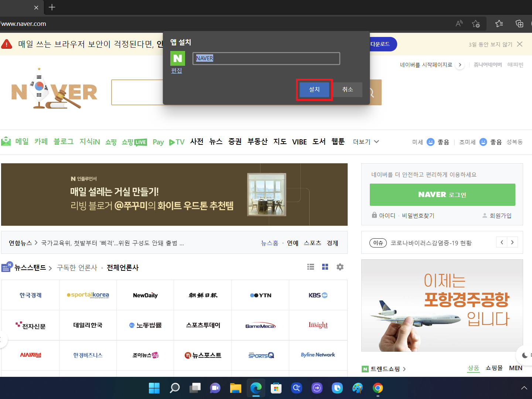This screenshot has height=399, width=532.
Task: Switch newsstand to grid view icon
Action: coord(325,267)
